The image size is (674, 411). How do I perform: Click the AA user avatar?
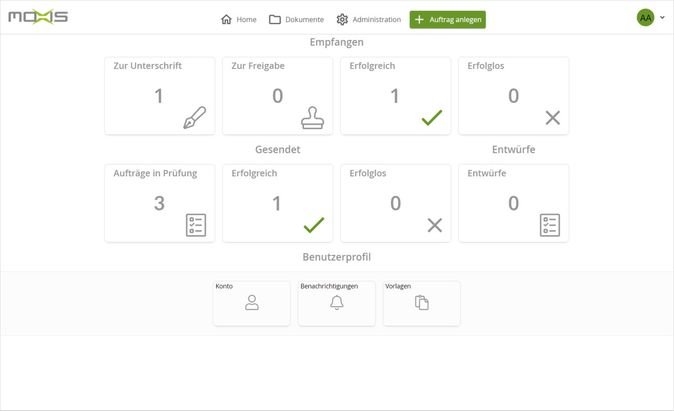[x=645, y=17]
